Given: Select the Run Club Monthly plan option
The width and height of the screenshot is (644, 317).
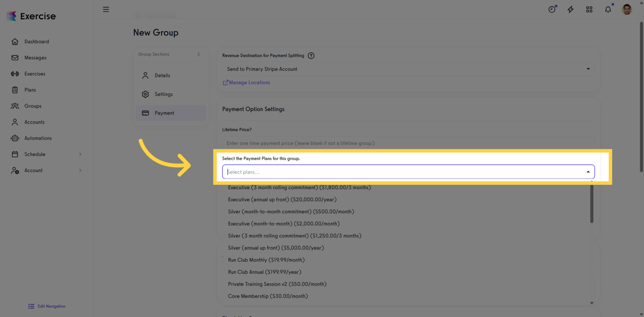Looking at the screenshot, I should point(266,260).
